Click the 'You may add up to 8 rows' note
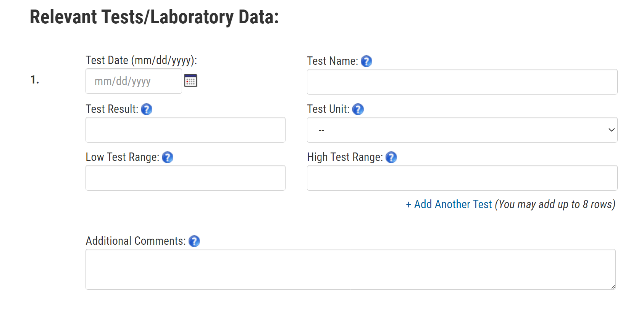Viewport: 644px width, 313px height. click(555, 204)
